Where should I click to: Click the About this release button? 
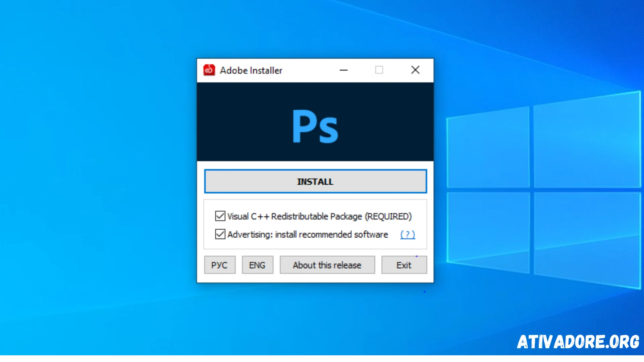[x=327, y=265]
